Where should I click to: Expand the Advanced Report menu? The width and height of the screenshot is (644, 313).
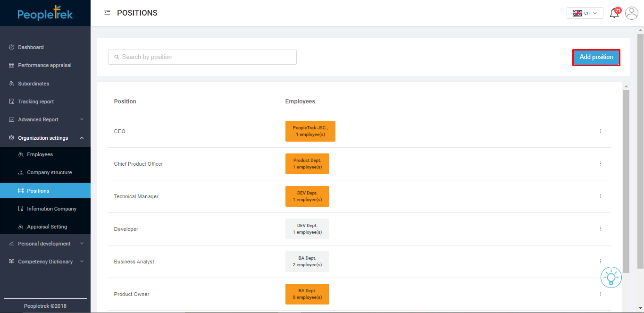click(x=45, y=120)
